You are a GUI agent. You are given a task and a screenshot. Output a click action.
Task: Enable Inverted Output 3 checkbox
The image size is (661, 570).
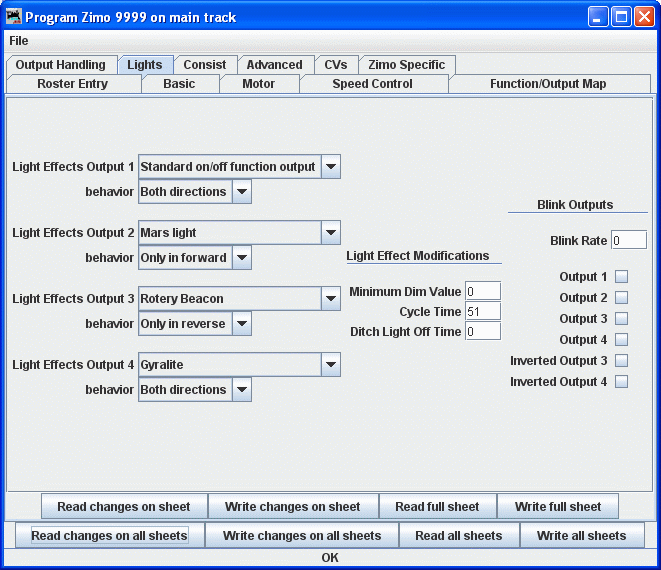coord(621,360)
